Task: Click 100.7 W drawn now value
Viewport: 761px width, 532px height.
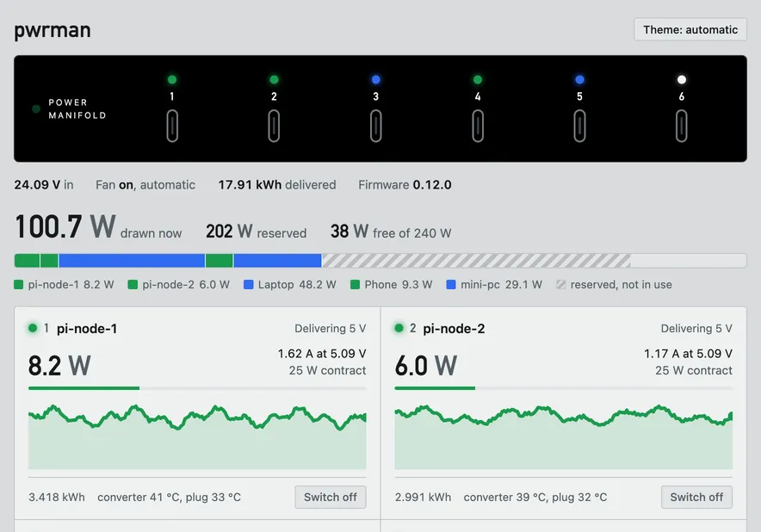Action: coord(98,226)
